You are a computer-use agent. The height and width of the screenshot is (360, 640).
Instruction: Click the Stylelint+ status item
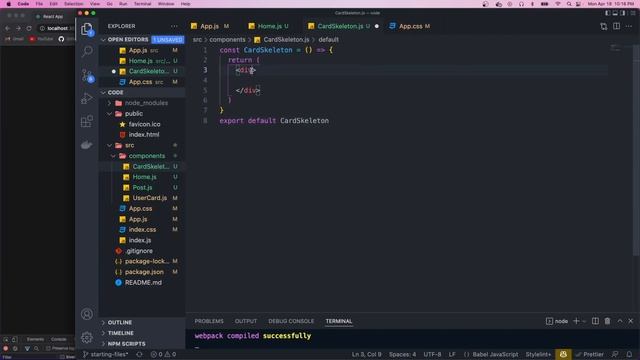(538, 354)
